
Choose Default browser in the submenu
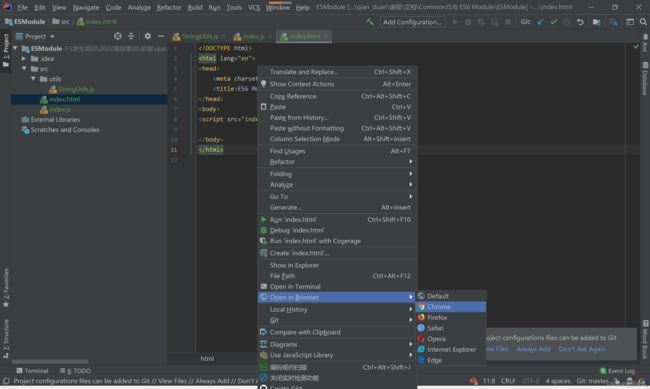tap(451, 296)
